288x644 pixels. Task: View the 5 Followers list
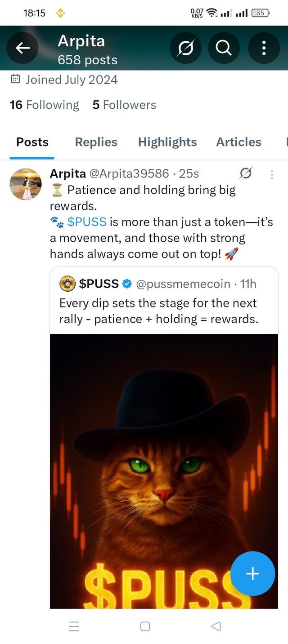[x=124, y=105]
